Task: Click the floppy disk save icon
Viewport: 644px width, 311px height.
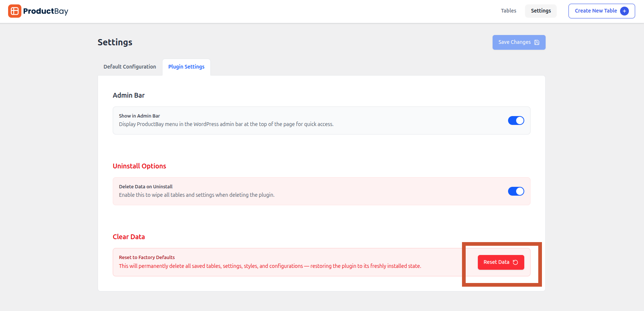Action: tap(537, 42)
